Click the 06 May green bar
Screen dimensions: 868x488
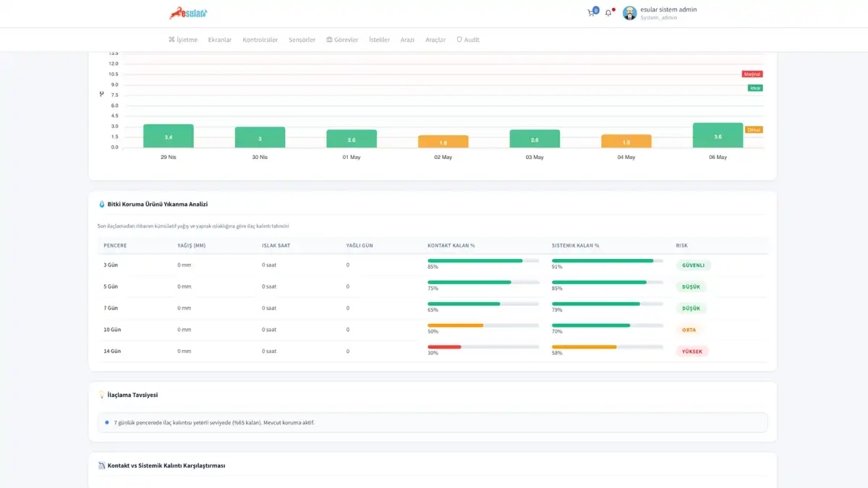[718, 135]
